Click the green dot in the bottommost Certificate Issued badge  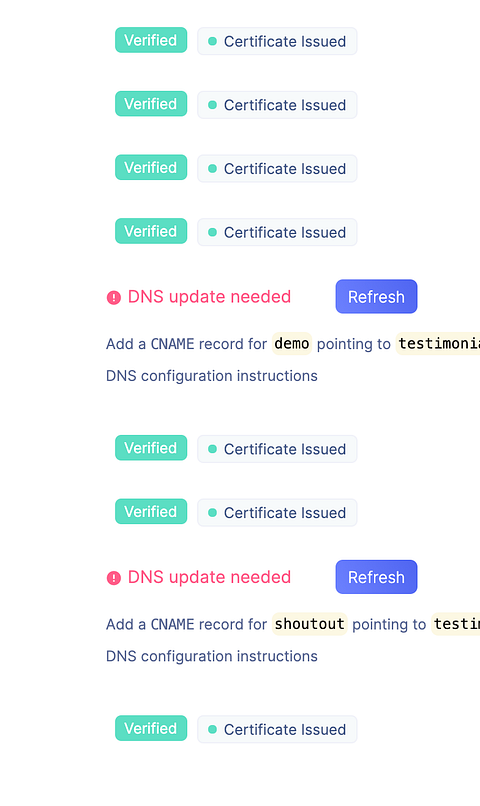pyautogui.click(x=212, y=729)
